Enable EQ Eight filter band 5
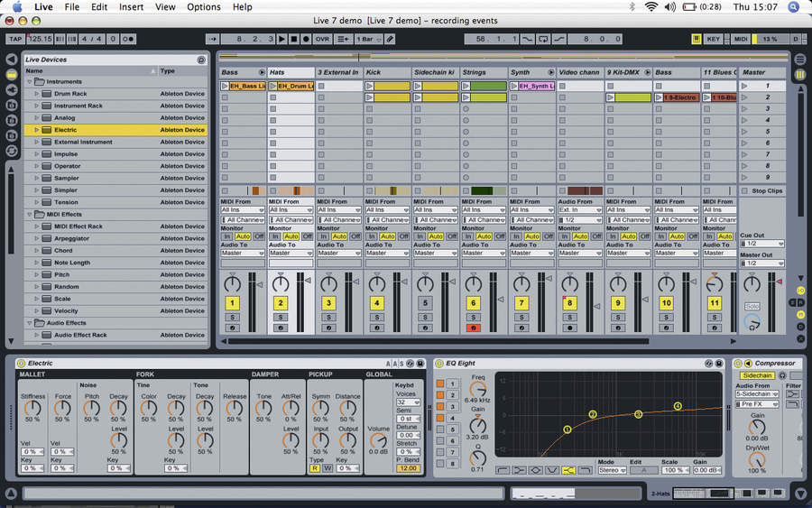This screenshot has width=812, height=508. [440, 429]
